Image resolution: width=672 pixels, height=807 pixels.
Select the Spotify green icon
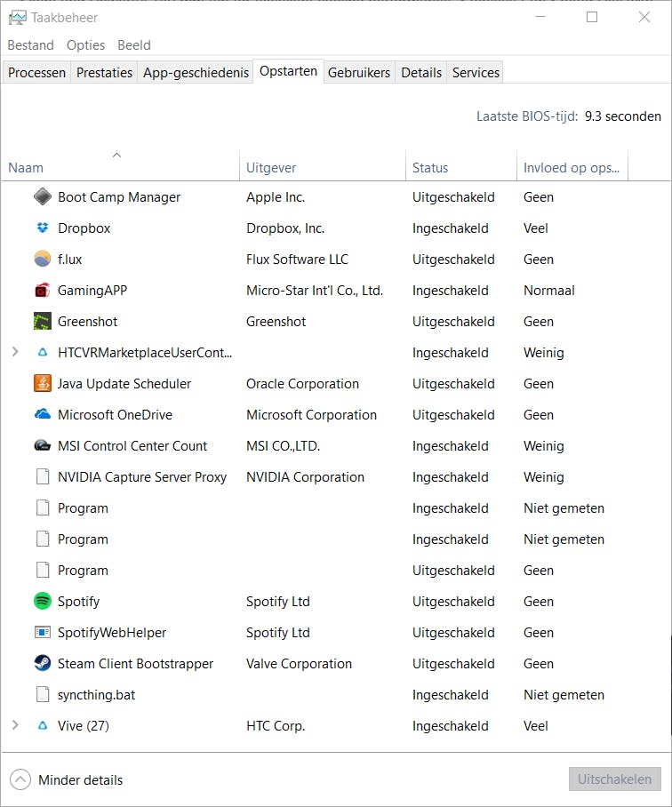point(43,602)
